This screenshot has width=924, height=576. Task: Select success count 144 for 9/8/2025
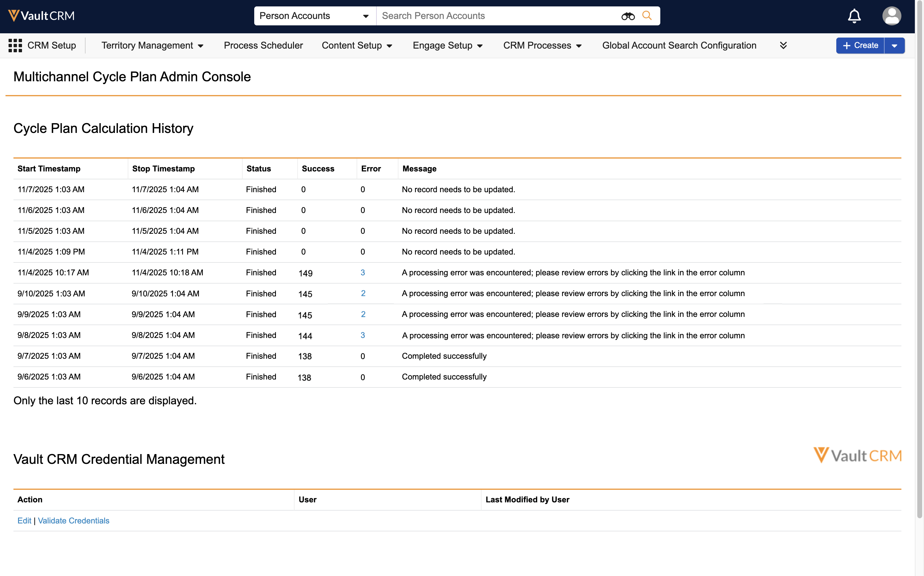305,336
